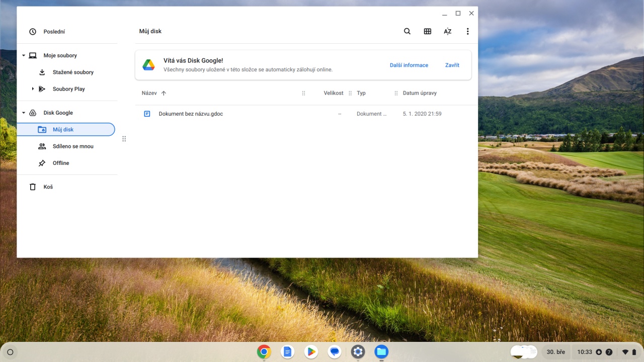The height and width of the screenshot is (362, 644).
Task: Sort by Typ column header
Action: (x=361, y=93)
